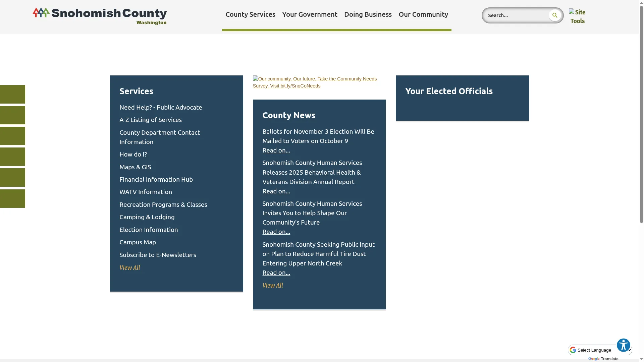644x362 pixels.
Task: Open County Services menu
Action: 250,14
